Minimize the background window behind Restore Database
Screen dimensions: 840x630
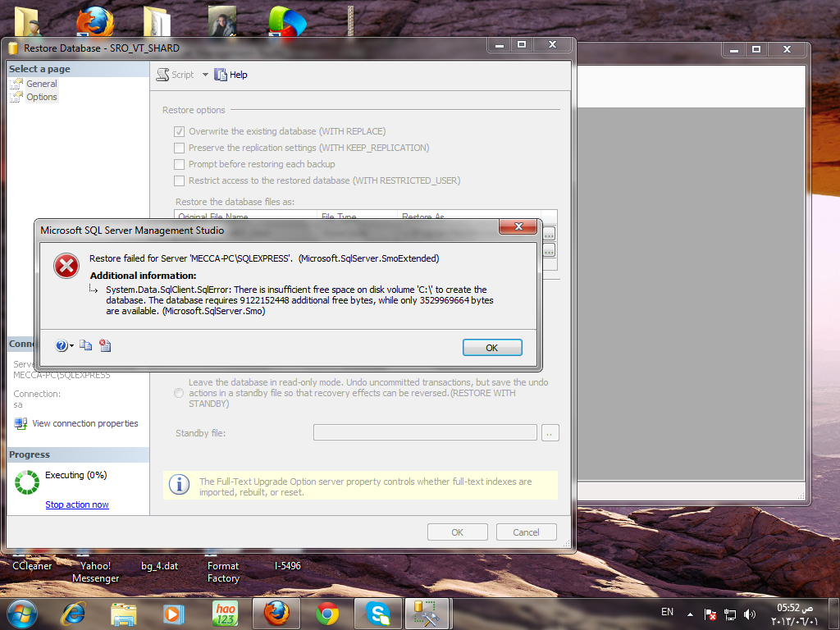click(734, 50)
